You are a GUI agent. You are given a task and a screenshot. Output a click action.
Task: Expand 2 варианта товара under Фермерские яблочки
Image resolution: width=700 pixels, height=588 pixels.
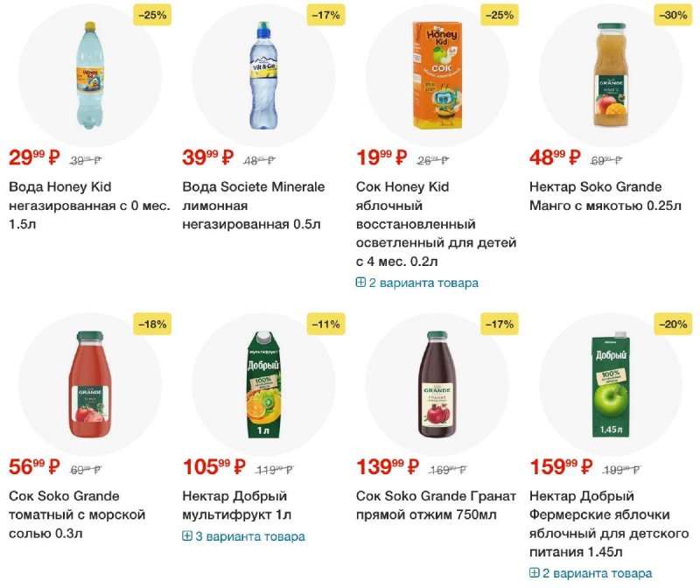click(591, 573)
